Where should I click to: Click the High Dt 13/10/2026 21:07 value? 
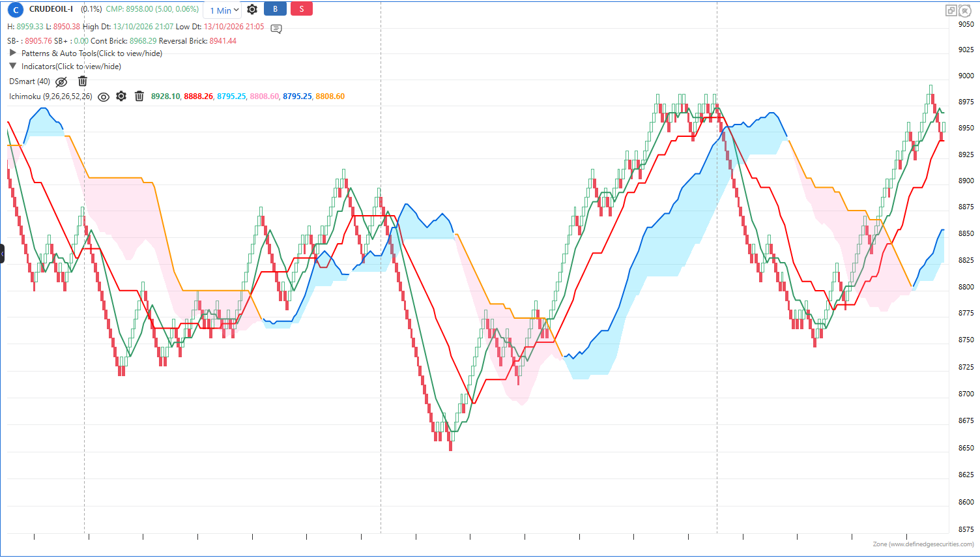[143, 27]
